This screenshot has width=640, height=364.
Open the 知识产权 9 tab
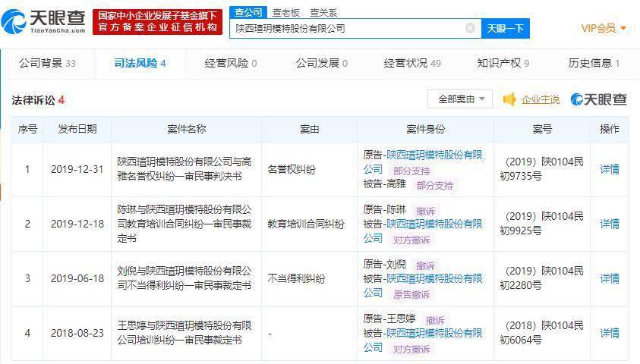coord(503,63)
